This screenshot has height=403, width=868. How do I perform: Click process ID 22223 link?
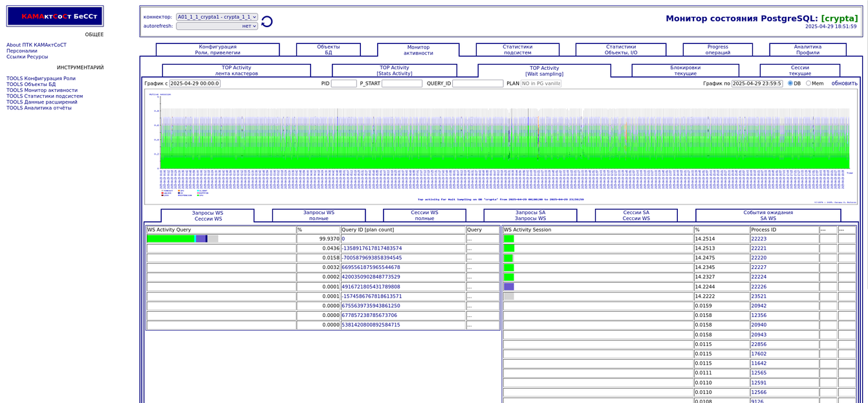coord(758,239)
